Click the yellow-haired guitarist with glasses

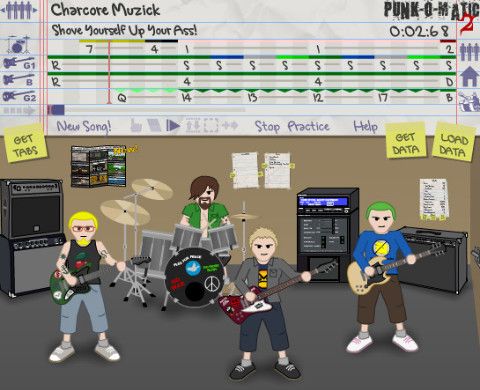pos(84,287)
